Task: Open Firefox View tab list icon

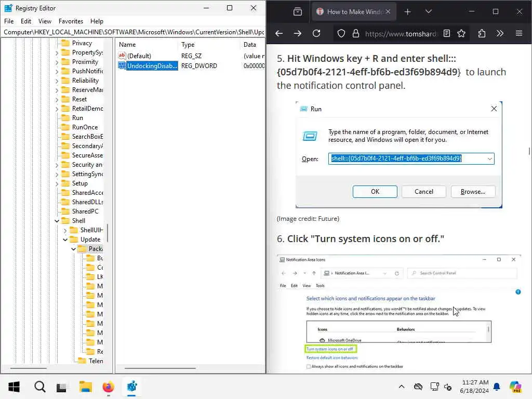Action: click(x=298, y=12)
